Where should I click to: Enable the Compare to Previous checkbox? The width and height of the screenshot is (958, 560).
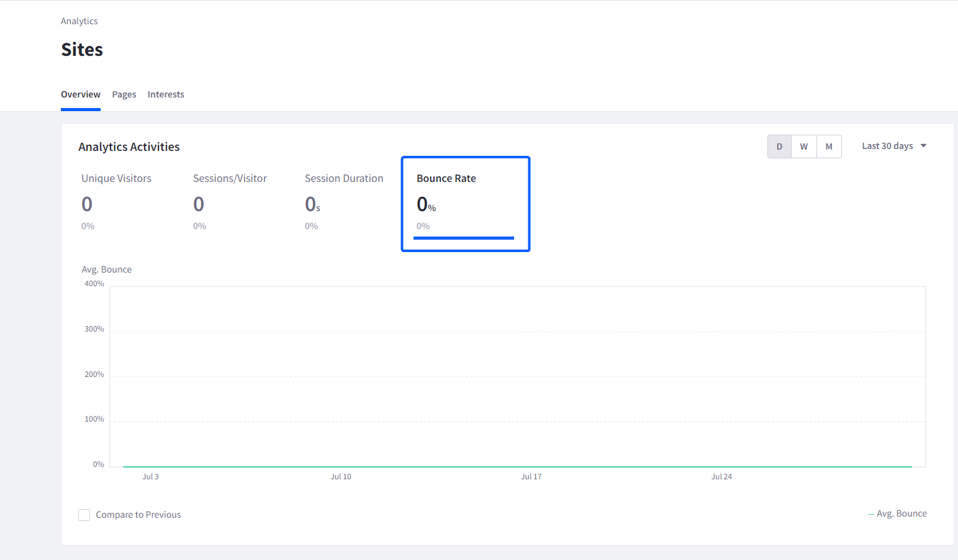click(x=84, y=515)
